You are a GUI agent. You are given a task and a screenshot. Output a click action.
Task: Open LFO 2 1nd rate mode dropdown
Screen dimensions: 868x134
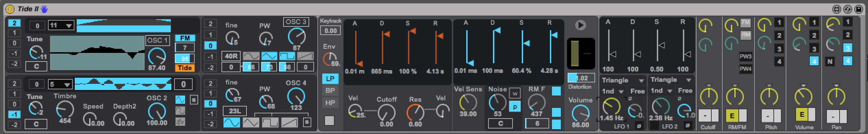tap(662, 91)
